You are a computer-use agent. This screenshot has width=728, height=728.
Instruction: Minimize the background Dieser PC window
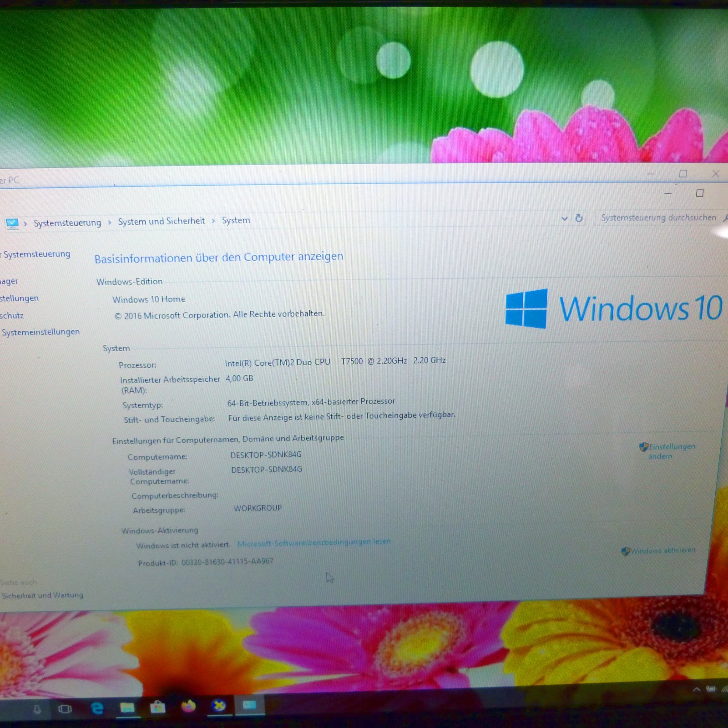(x=651, y=174)
